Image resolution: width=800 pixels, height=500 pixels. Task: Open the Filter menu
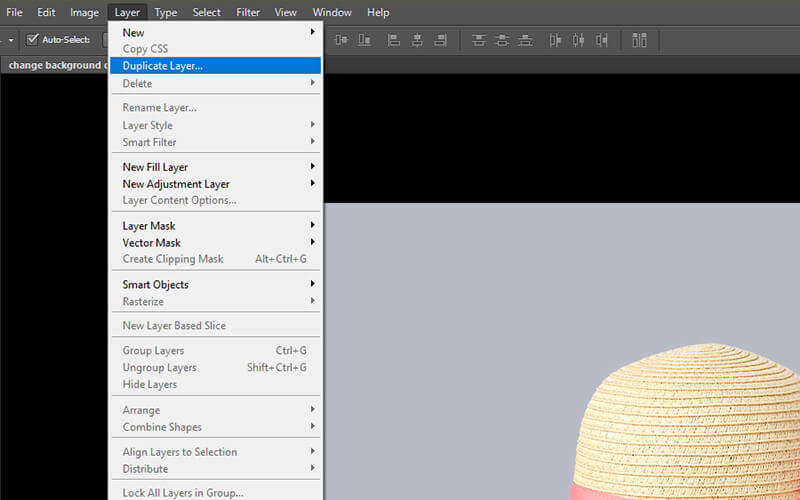[248, 12]
